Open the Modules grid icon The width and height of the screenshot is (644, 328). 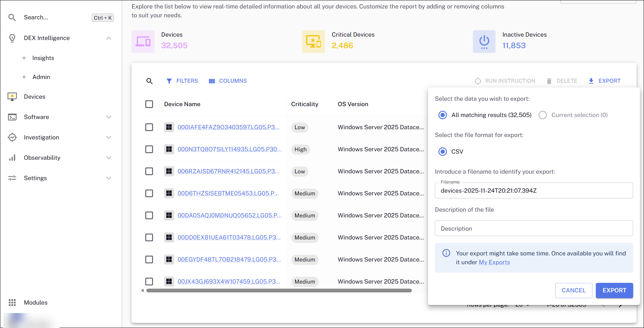point(12,303)
